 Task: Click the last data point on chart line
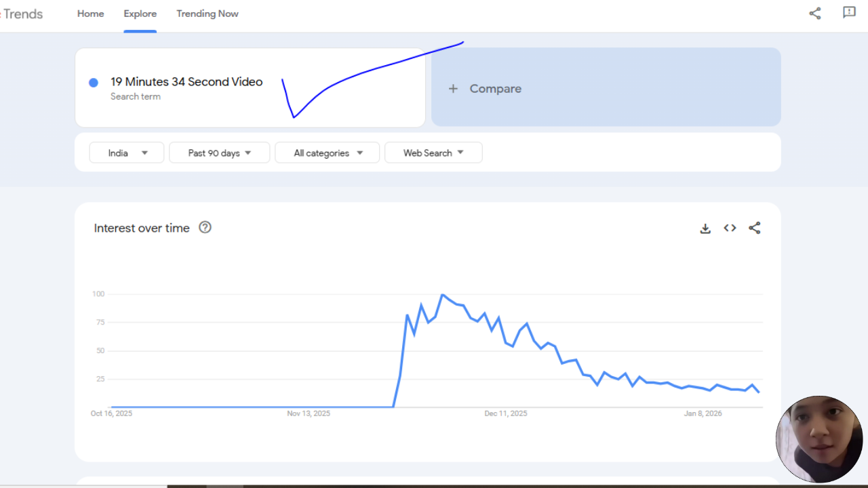759,392
